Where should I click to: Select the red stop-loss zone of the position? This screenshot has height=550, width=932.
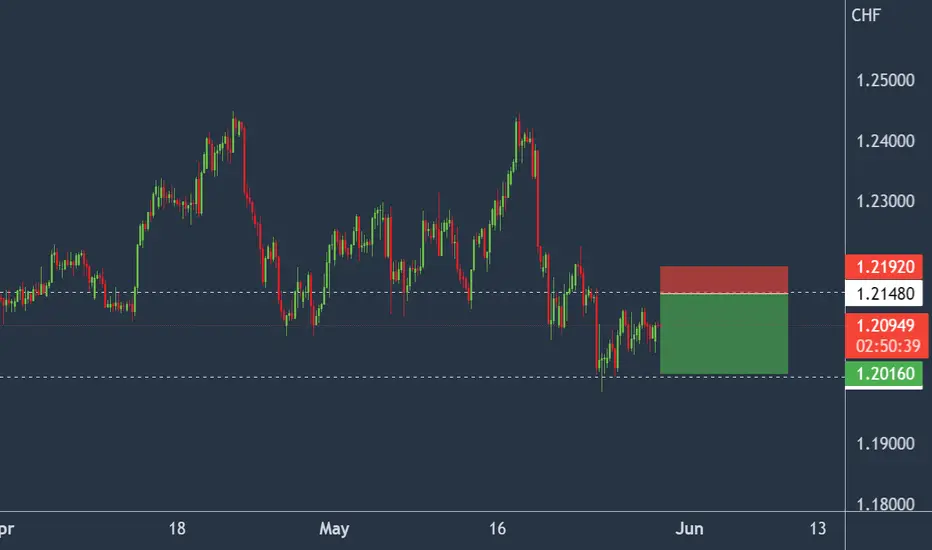tap(723, 279)
